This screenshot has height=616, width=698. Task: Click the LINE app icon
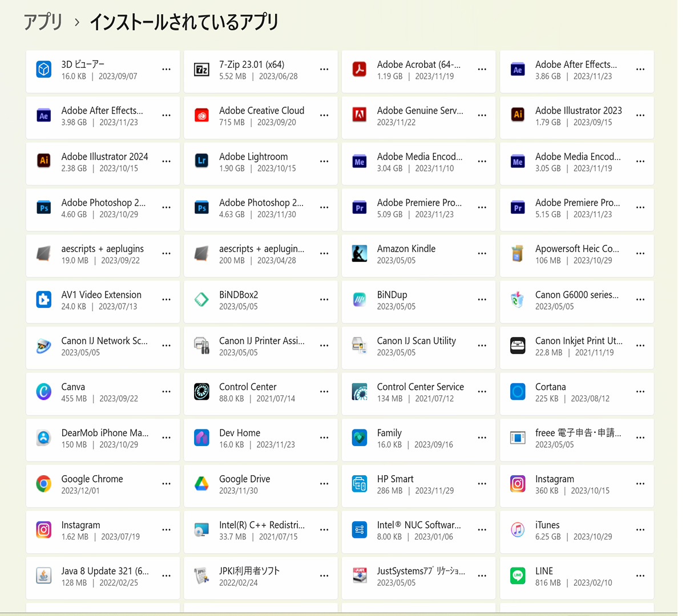tap(517, 576)
